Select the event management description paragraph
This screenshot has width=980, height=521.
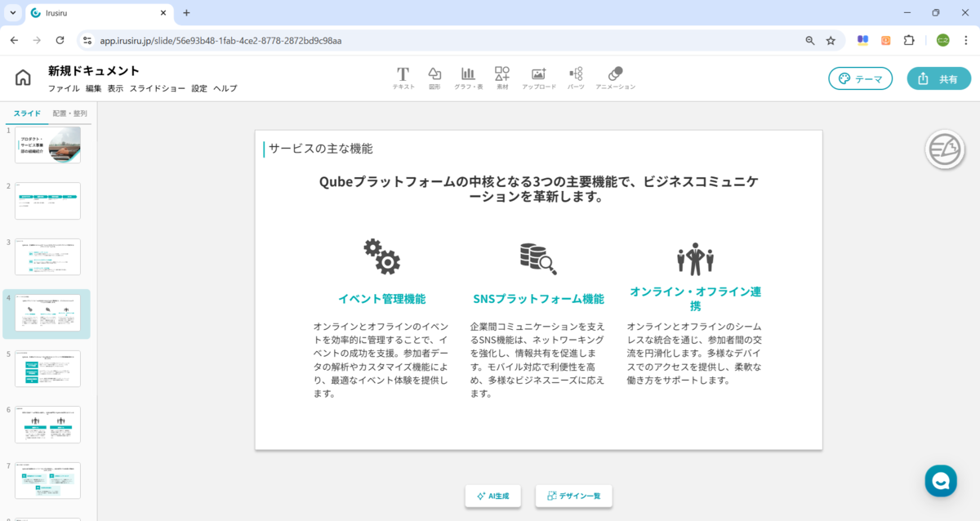click(x=381, y=359)
